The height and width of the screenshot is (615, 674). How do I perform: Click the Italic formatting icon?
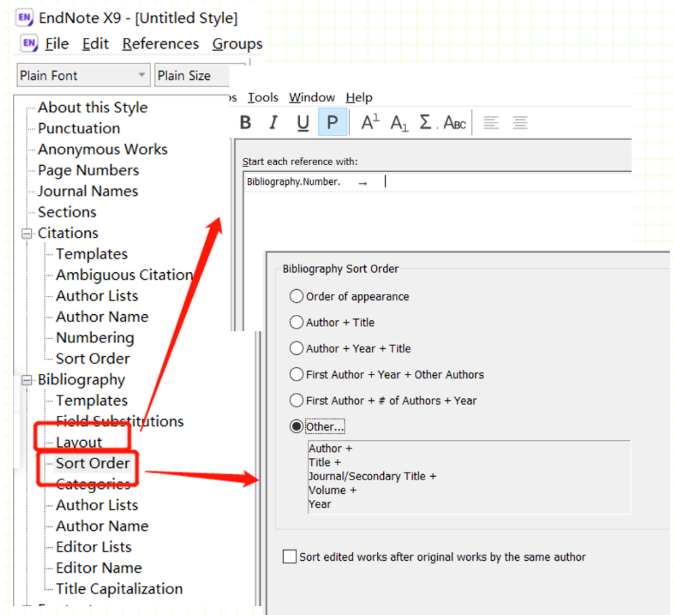coord(273,123)
